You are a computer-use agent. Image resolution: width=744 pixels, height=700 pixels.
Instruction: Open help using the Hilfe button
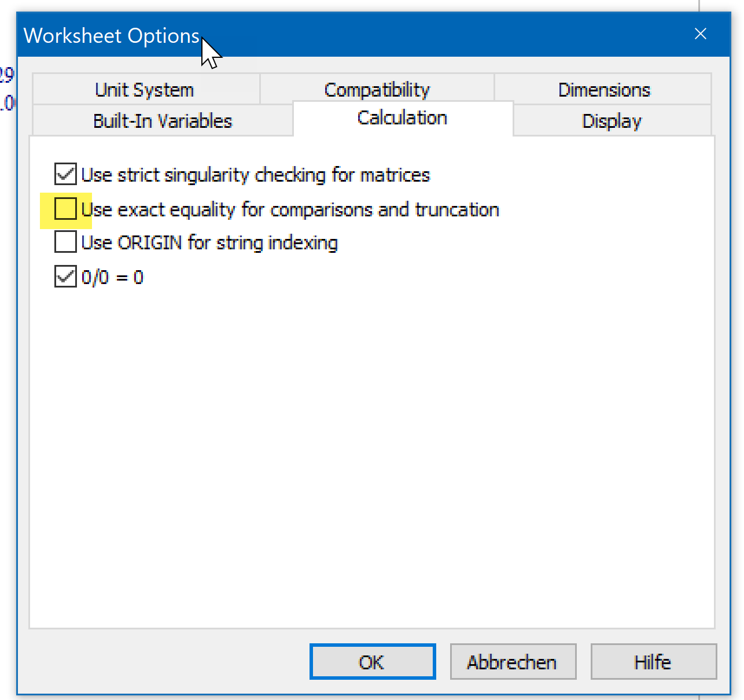point(653,661)
